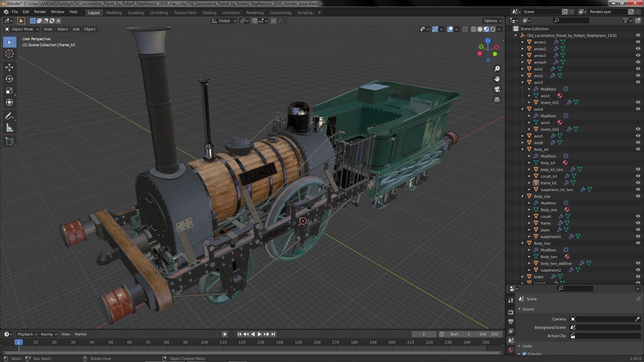Toggle auto keying record button
Screen dimensions: 644x362
point(225,334)
